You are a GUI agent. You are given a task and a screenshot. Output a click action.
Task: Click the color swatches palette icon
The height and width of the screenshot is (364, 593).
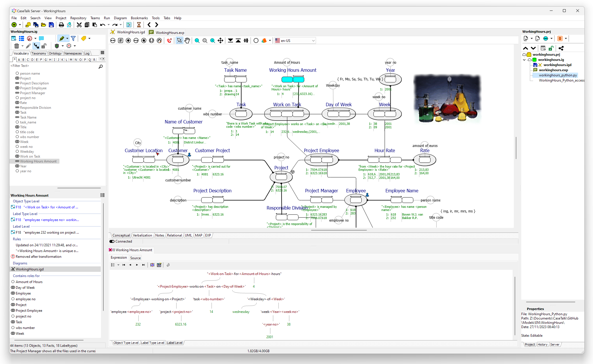[x=264, y=40]
